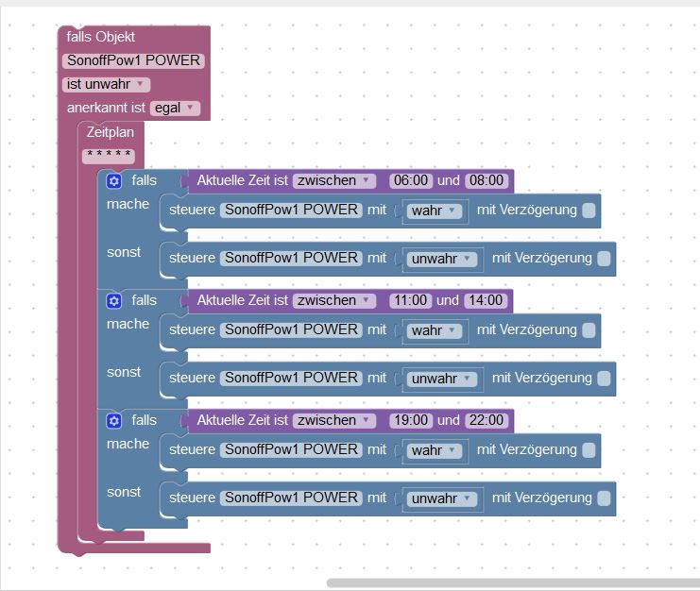Click the Zeitplan cron field '* * * * *'
The height and width of the screenshot is (591, 700).
[x=109, y=156]
